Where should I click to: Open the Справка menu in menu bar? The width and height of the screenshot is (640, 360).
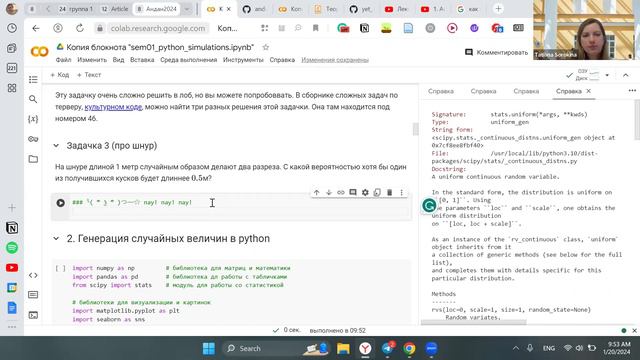tap(282, 60)
